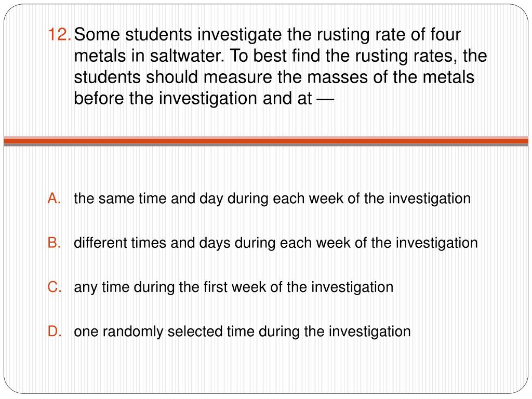
Task: Click the question number 12
Action: click(x=60, y=36)
